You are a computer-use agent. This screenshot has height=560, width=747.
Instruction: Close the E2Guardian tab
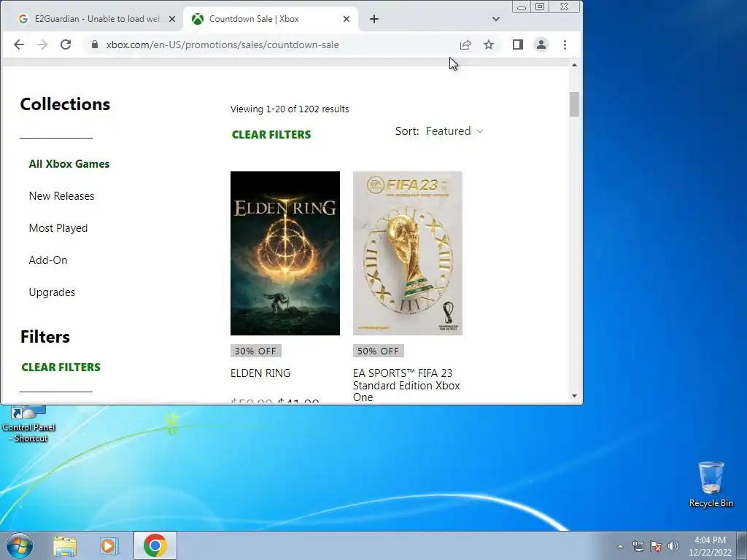coord(172,19)
